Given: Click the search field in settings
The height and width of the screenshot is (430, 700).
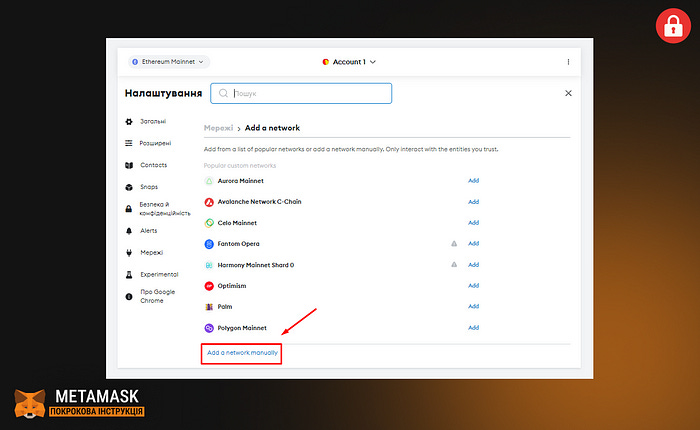Looking at the screenshot, I should [x=301, y=93].
